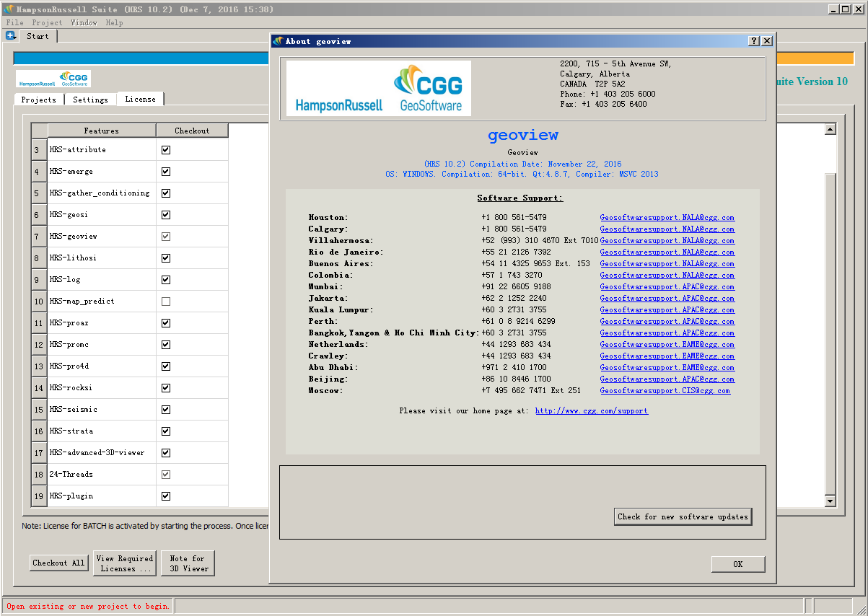
Task: Click the question-mark help button in About dialog
Action: tap(754, 41)
